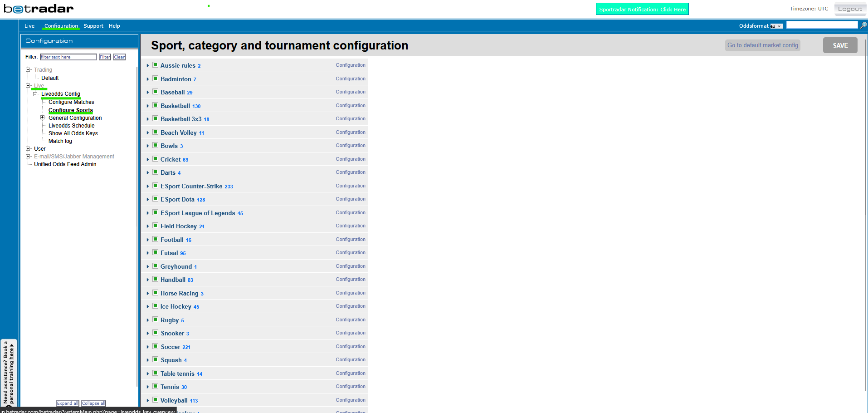Open the Support menu
Screen dimensions: 868x413
point(93,26)
